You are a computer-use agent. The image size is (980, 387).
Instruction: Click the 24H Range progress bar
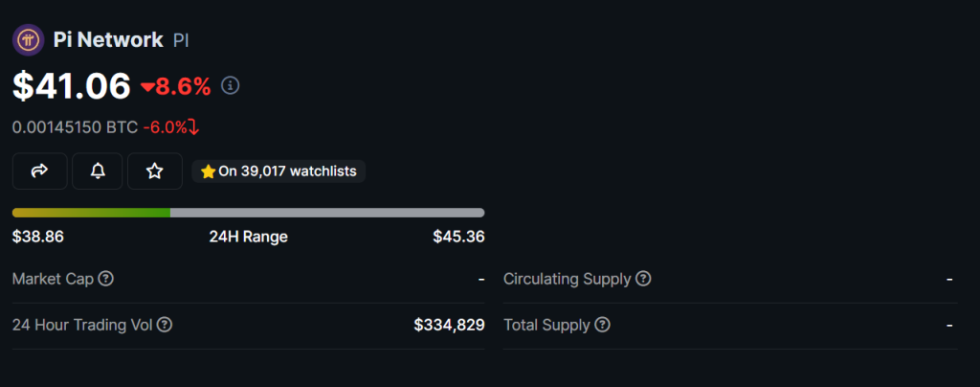[248, 213]
